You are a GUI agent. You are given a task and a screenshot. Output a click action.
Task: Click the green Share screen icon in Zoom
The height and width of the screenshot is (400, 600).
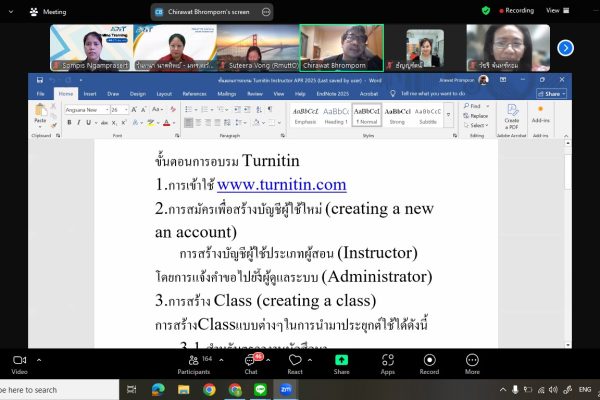(341, 361)
